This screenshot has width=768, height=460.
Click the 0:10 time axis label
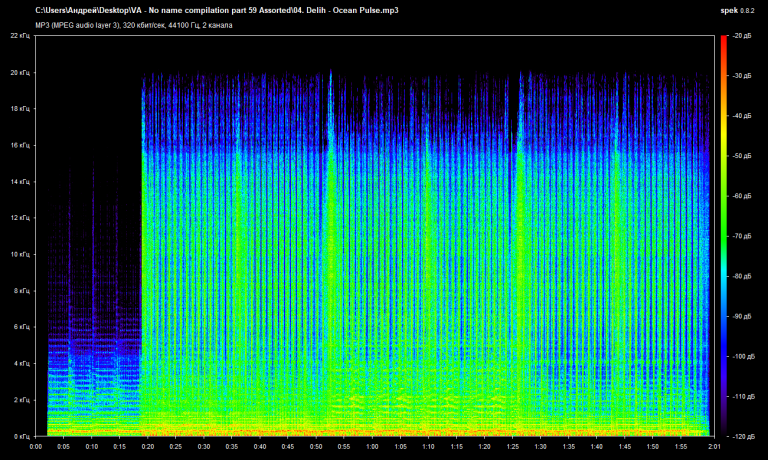point(92,447)
